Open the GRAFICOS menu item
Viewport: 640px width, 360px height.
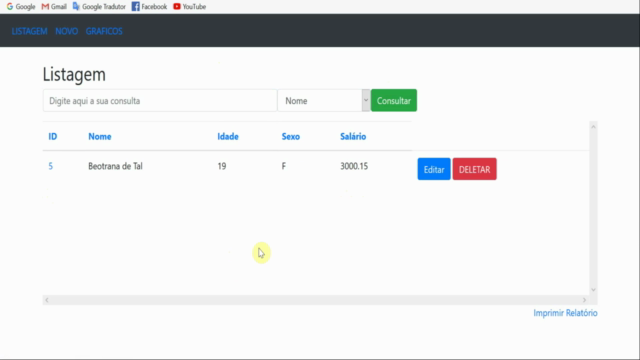(x=104, y=31)
